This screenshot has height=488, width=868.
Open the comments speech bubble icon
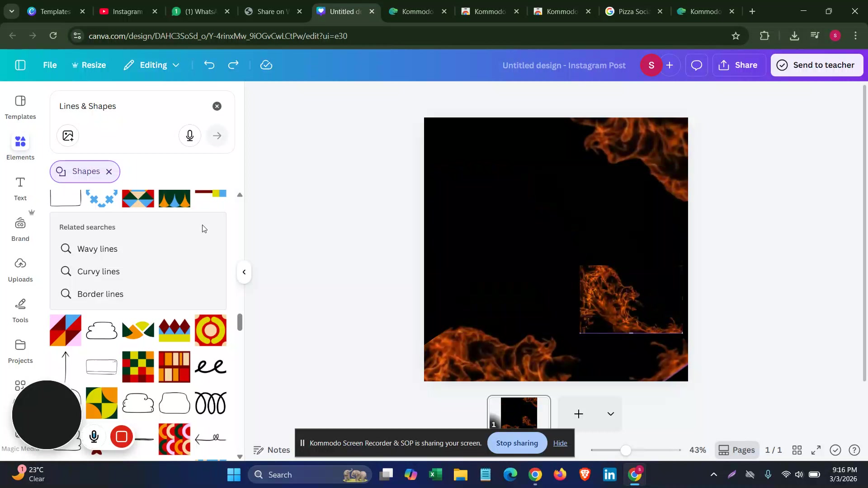coord(696,65)
